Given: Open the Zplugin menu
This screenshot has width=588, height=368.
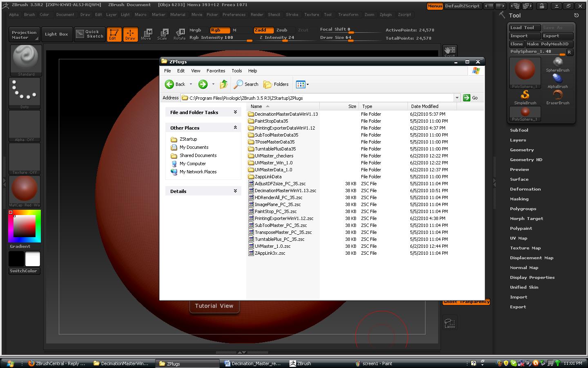Looking at the screenshot, I should click(x=385, y=15).
